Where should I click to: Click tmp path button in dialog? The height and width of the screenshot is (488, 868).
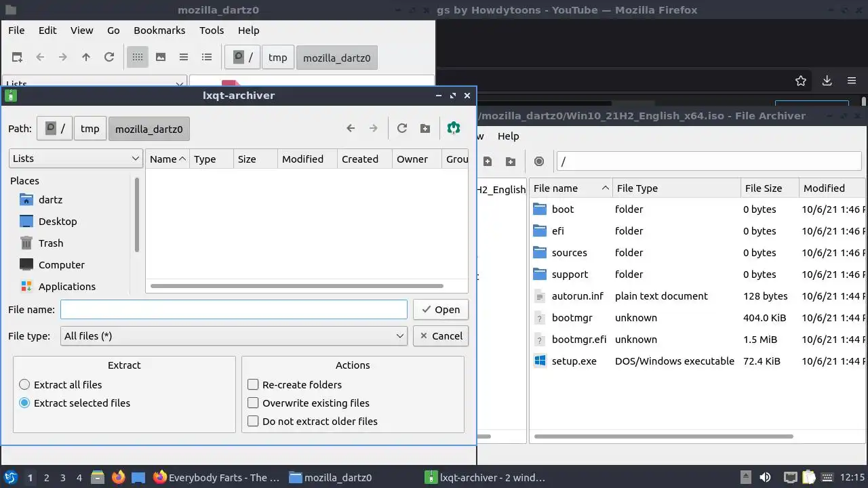(x=90, y=128)
